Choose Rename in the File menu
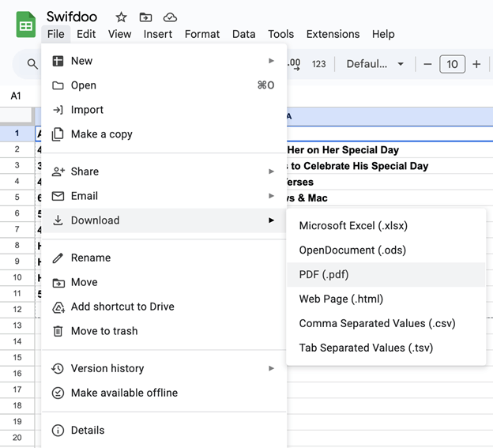The width and height of the screenshot is (493, 448). (x=164, y=258)
